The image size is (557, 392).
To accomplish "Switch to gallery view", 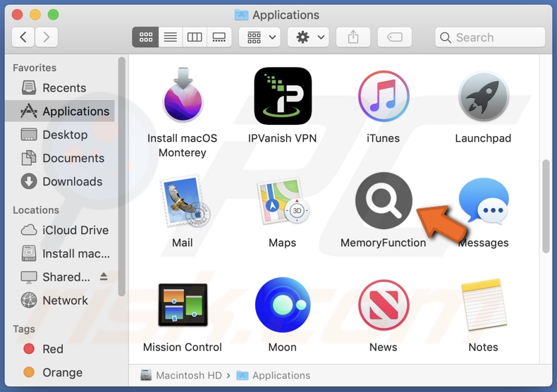I will coord(219,37).
